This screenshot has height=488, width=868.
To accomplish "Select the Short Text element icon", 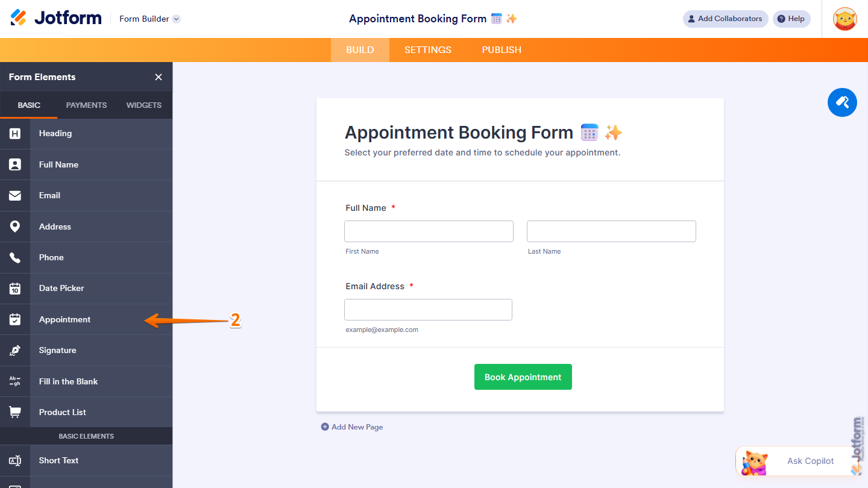I will (x=14, y=460).
